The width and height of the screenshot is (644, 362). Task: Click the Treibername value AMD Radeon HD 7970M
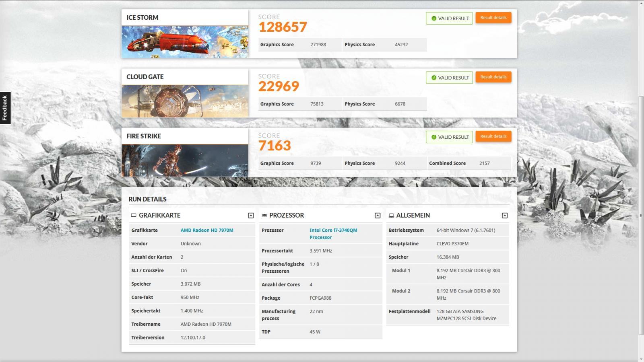206,324
